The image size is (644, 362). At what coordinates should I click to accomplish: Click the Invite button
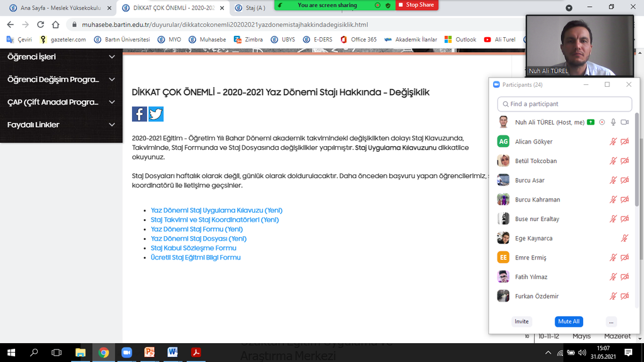(521, 322)
